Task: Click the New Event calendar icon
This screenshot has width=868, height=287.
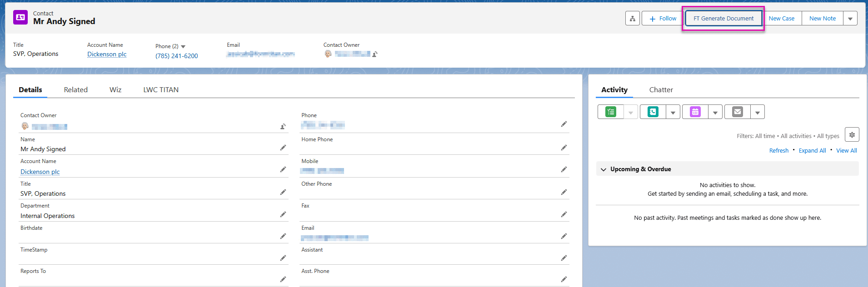Action: 695,112
